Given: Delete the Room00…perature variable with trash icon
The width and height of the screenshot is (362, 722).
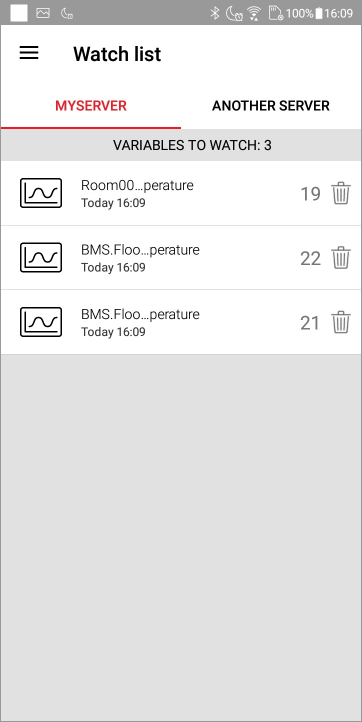Looking at the screenshot, I should click(341, 193).
